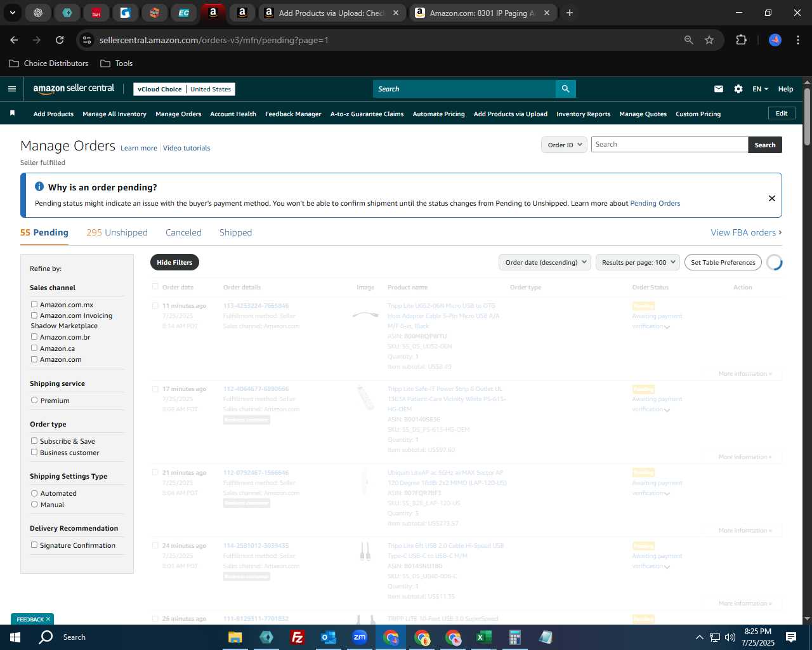Check Amazon.com Invoicing Shadow Marketplace
Viewport: 812px width, 650px height.
click(x=34, y=315)
